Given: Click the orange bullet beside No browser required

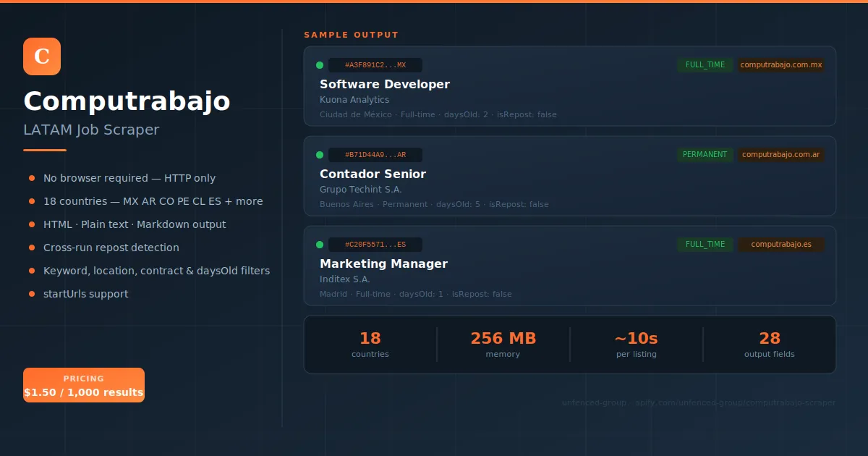Looking at the screenshot, I should click(32, 178).
